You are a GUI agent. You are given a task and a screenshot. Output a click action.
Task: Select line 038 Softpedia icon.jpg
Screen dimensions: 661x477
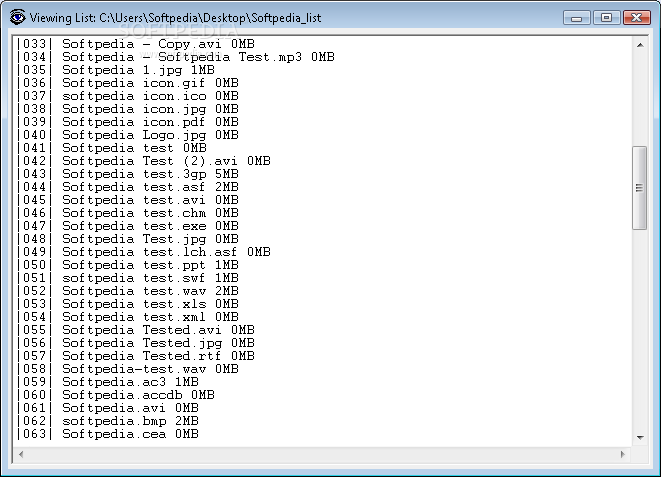click(128, 109)
